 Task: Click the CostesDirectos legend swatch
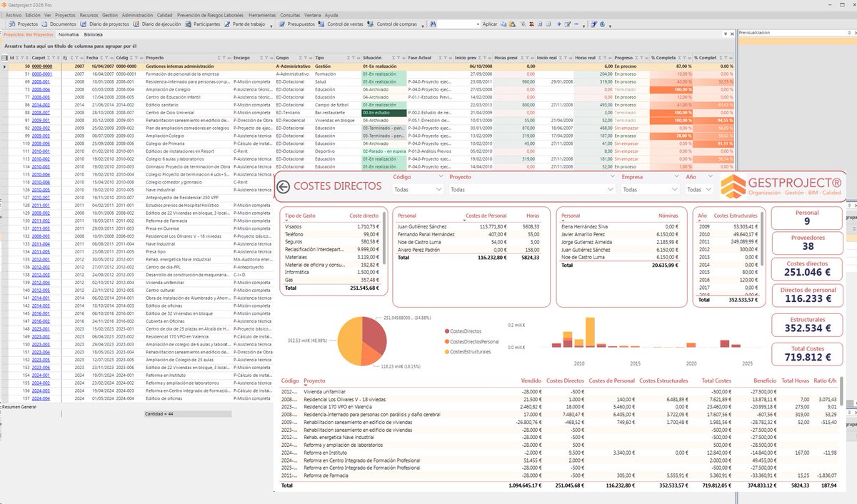coord(447,331)
